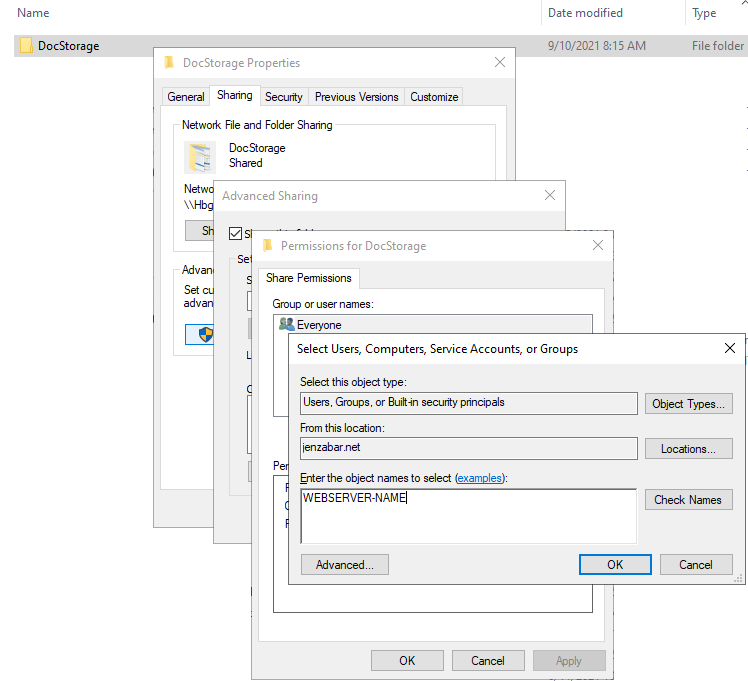Switch to Previous Versions tab
This screenshot has height=681, width=748.
tap(356, 97)
